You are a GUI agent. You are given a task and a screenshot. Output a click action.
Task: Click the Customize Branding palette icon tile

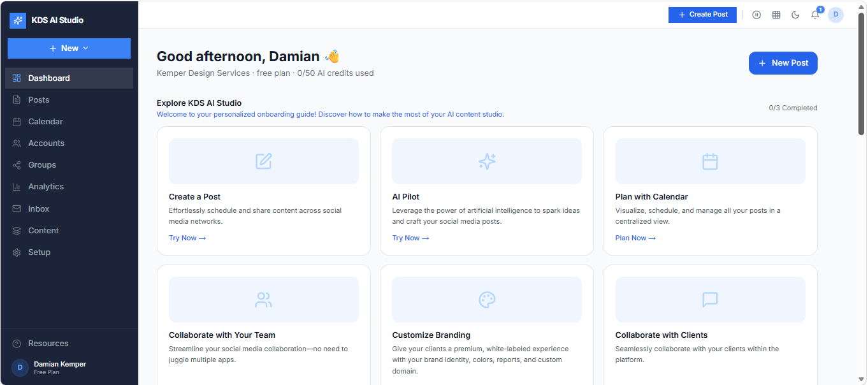487,300
